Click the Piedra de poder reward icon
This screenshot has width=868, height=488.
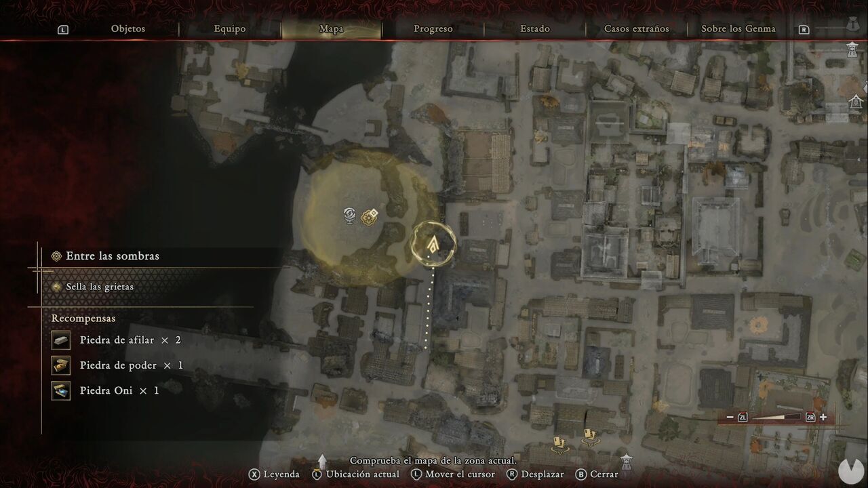click(60, 365)
